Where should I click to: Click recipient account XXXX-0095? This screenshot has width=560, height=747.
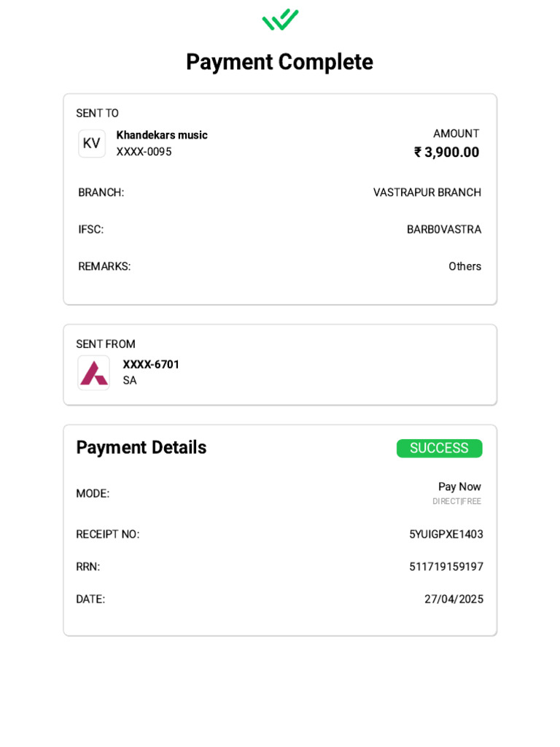[144, 152]
